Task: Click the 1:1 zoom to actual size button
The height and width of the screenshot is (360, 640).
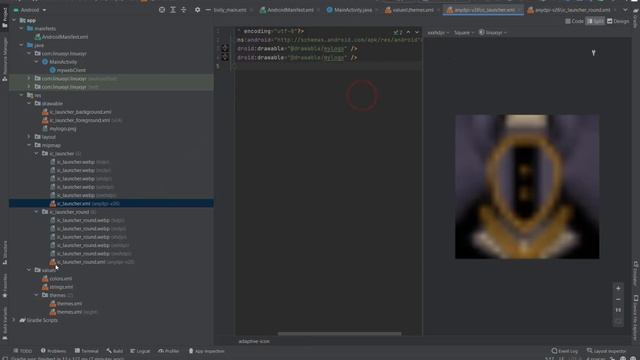Action: click(618, 310)
